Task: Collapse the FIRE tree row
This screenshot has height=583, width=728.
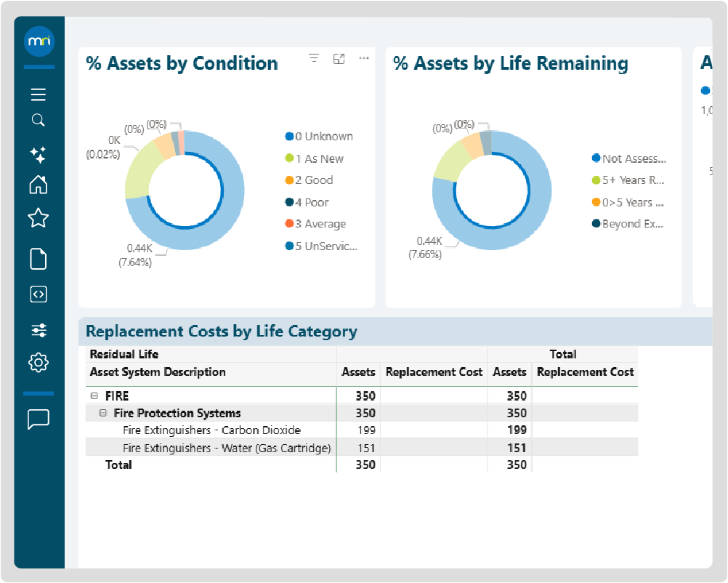Action: click(x=94, y=396)
